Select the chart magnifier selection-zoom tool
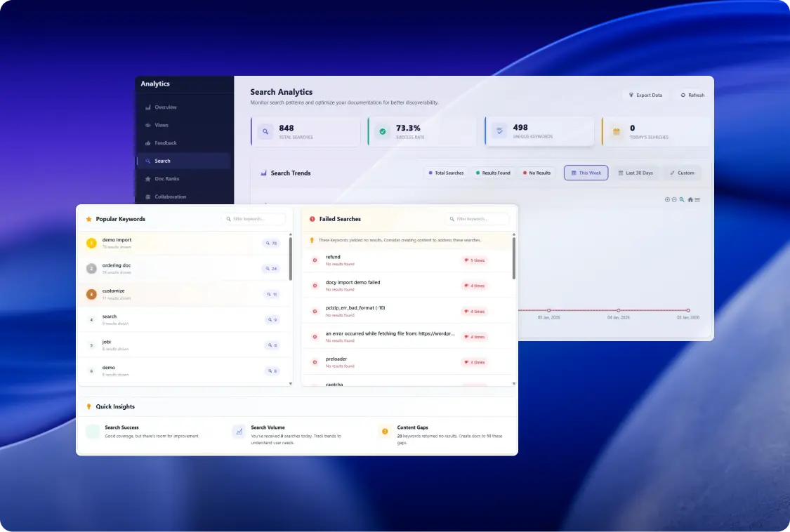The image size is (790, 532). coord(682,199)
